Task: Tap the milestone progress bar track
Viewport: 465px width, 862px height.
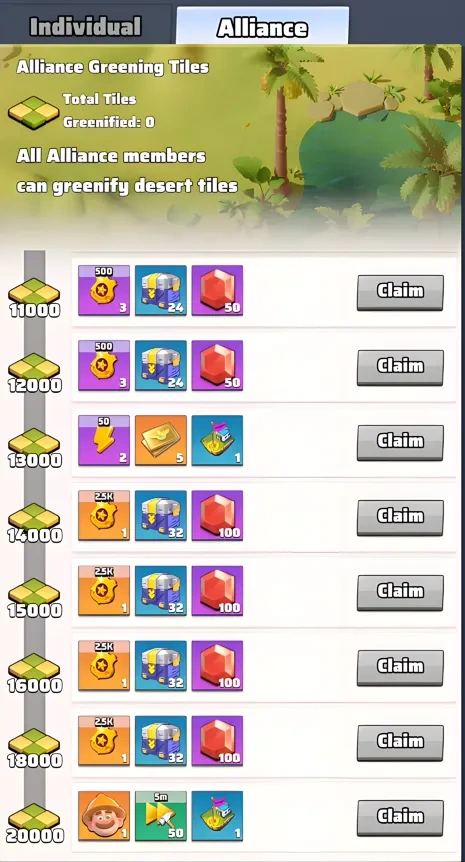Action: (34, 544)
